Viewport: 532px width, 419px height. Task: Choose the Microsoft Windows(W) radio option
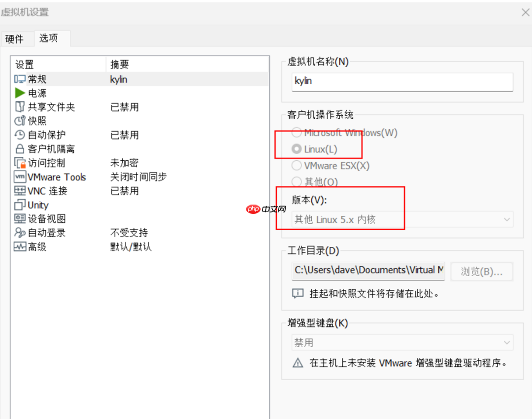(x=297, y=133)
